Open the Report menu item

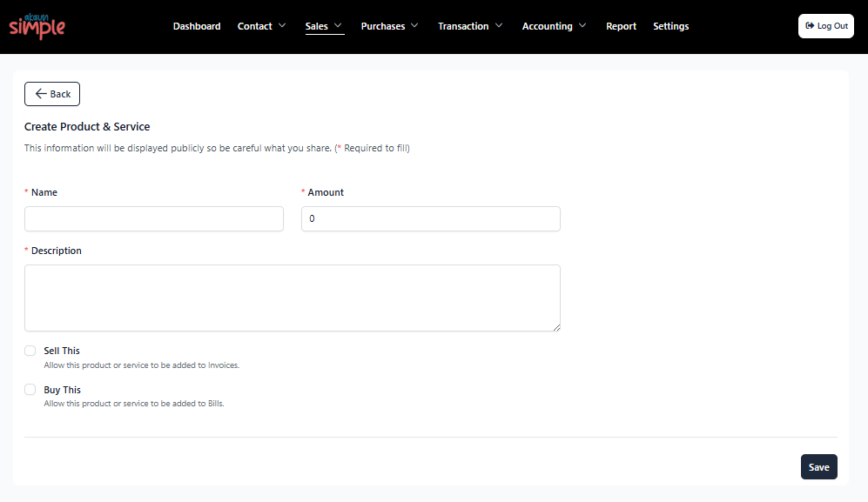[621, 26]
